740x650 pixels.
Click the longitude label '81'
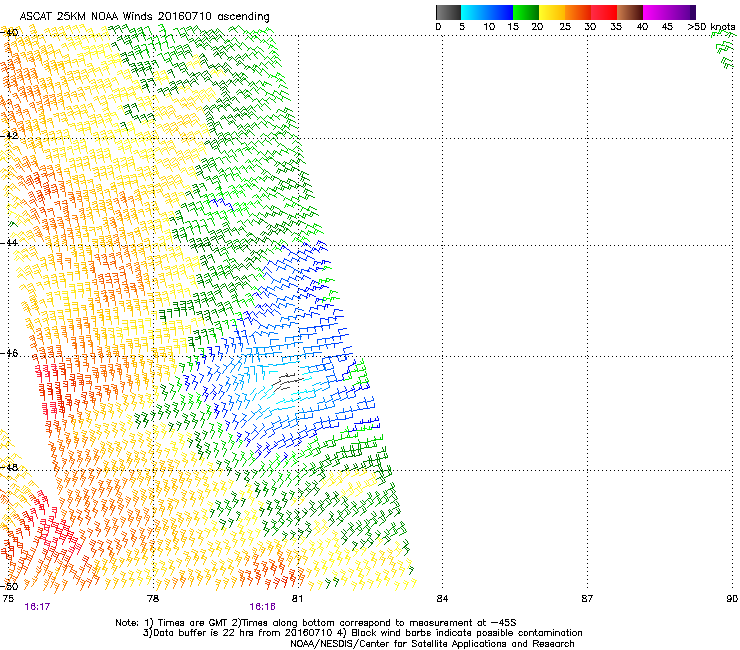[297, 599]
